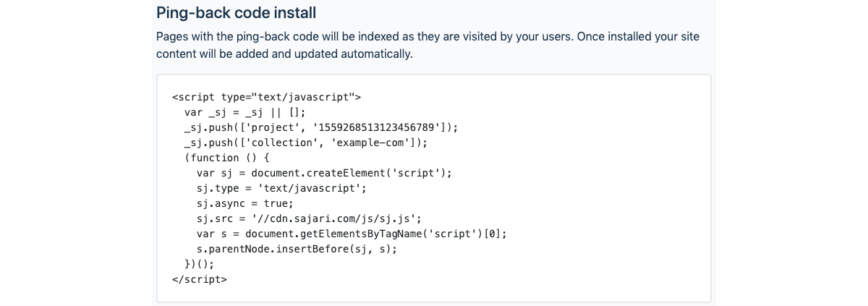Click the closing </script> tag

[x=200, y=279]
